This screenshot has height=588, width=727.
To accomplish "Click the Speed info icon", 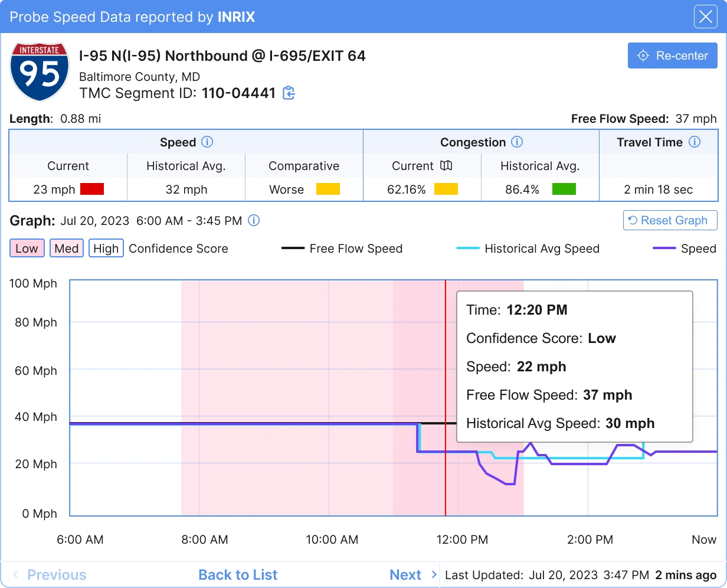I will [207, 142].
